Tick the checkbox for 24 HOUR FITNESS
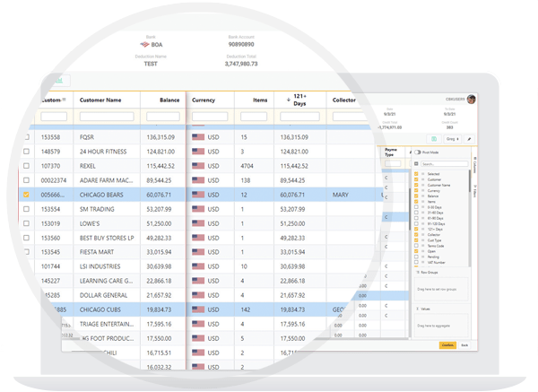538x392 pixels. point(26,152)
